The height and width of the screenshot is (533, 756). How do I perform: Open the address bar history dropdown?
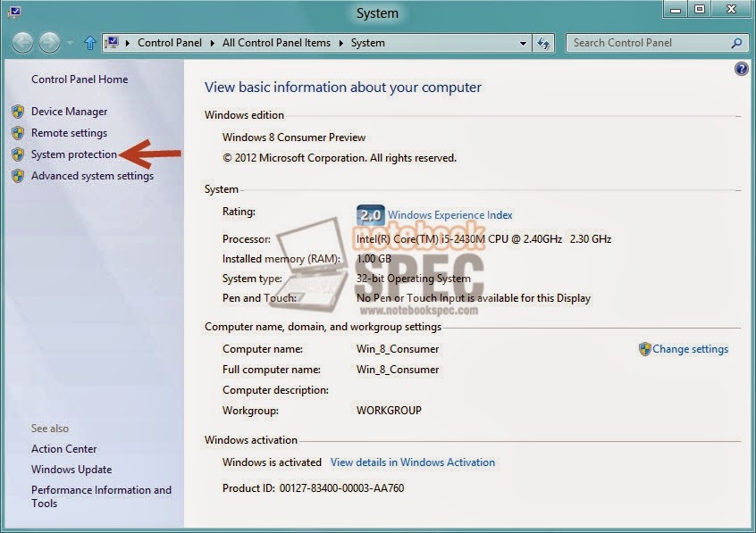523,44
